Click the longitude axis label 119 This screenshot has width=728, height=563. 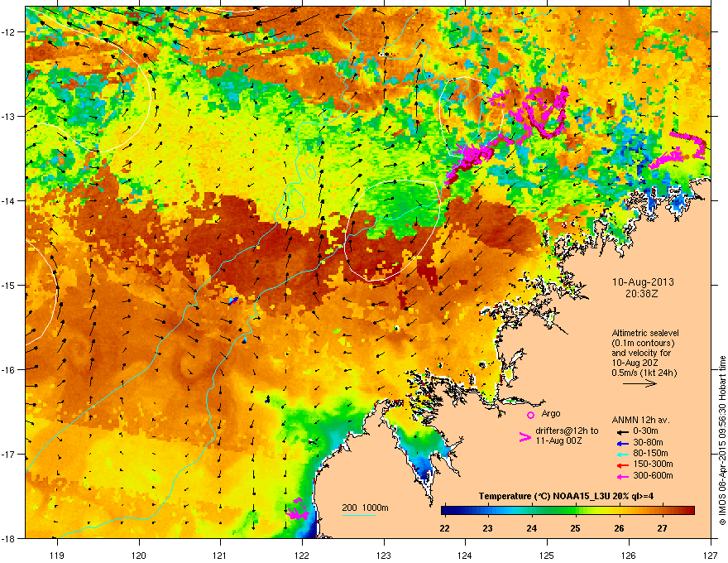point(56,555)
